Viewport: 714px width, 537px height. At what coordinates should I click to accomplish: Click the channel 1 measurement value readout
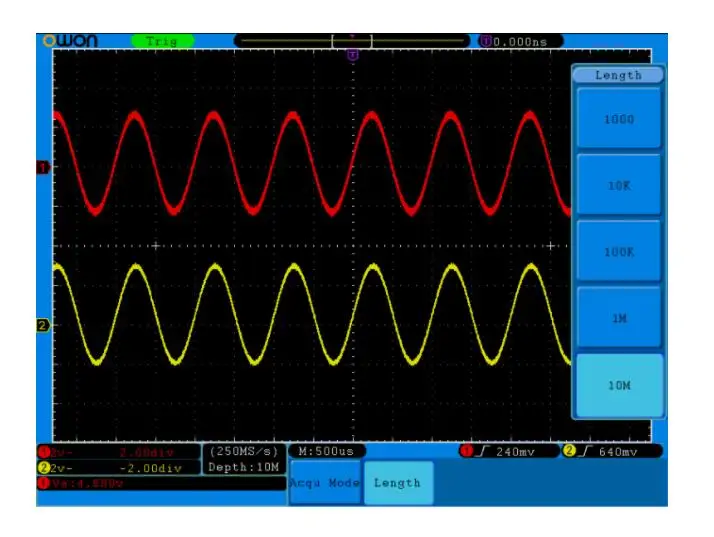(161, 483)
